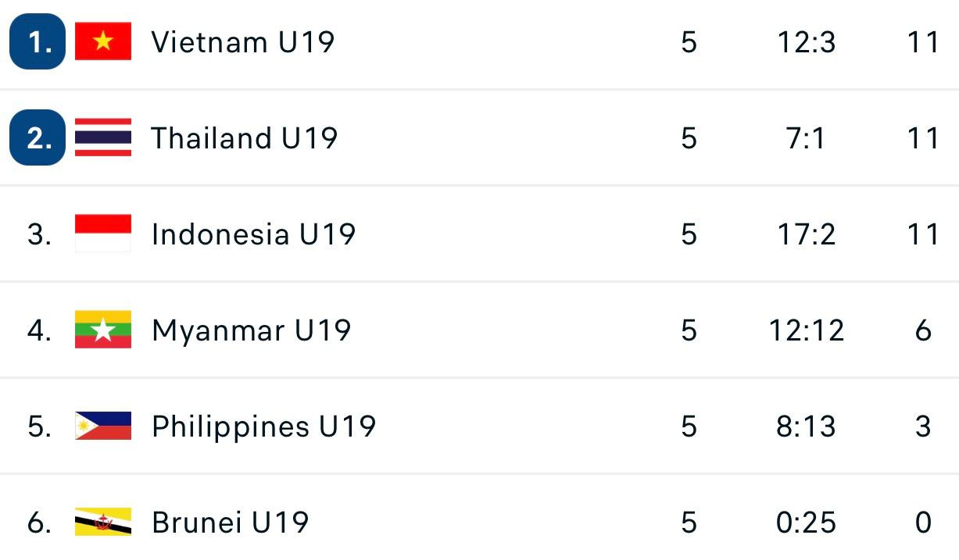
Task: Go to the Myanmar U19 team
Action: [251, 330]
